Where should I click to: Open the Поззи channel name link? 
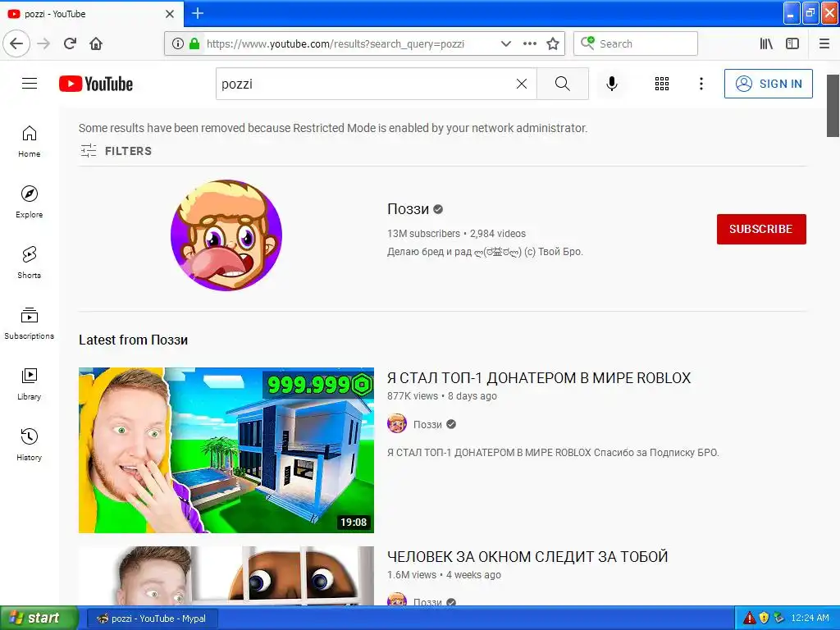(x=409, y=209)
